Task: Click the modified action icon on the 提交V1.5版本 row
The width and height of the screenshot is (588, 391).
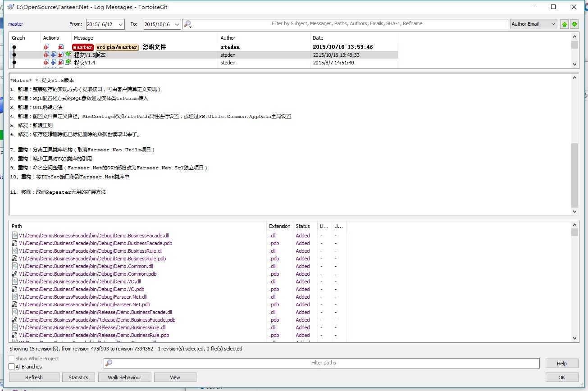Action: pyautogui.click(x=46, y=55)
